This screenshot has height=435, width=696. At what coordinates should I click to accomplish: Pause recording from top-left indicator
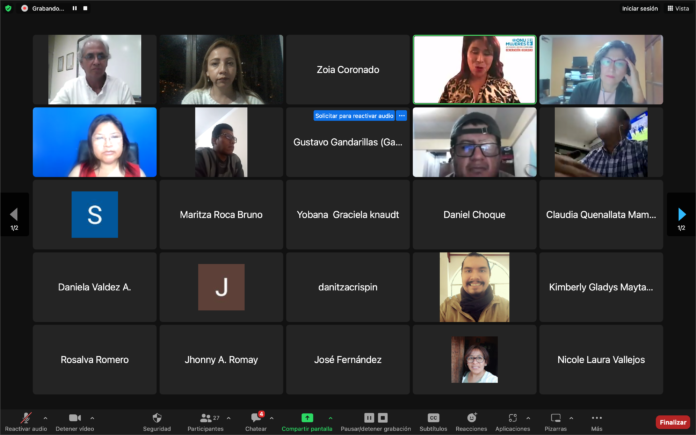(x=74, y=8)
